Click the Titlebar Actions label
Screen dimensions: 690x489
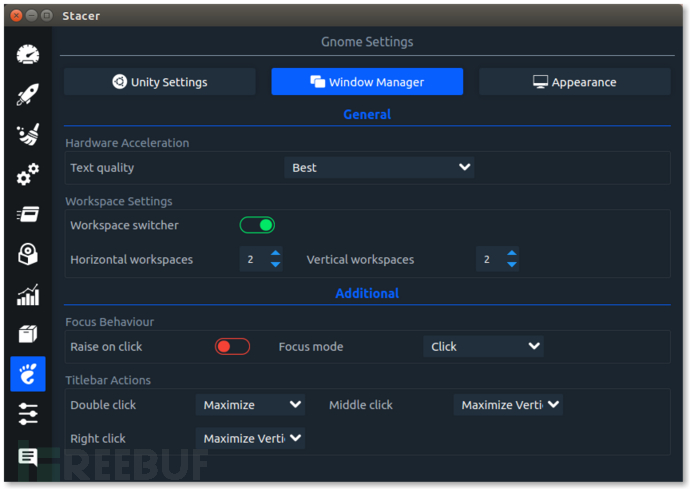(108, 380)
